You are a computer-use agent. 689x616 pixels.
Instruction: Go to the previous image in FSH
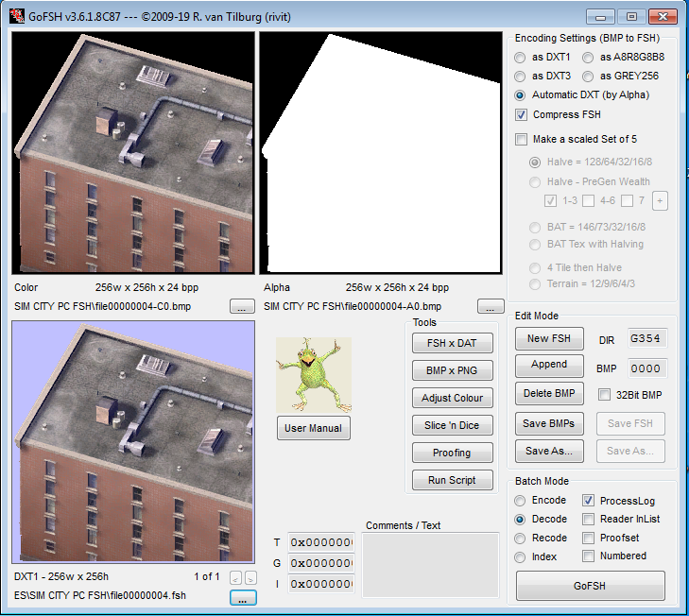pyautogui.click(x=235, y=577)
